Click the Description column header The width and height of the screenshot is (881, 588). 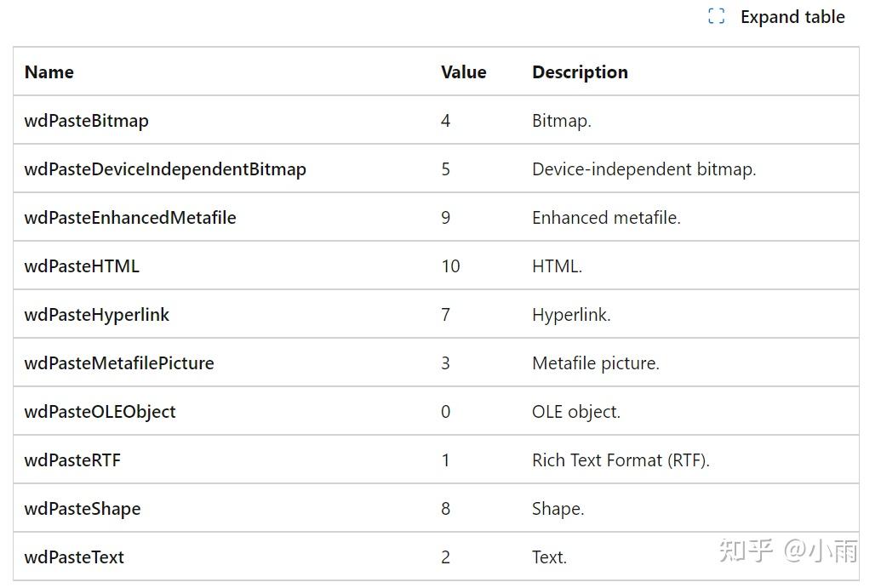580,72
